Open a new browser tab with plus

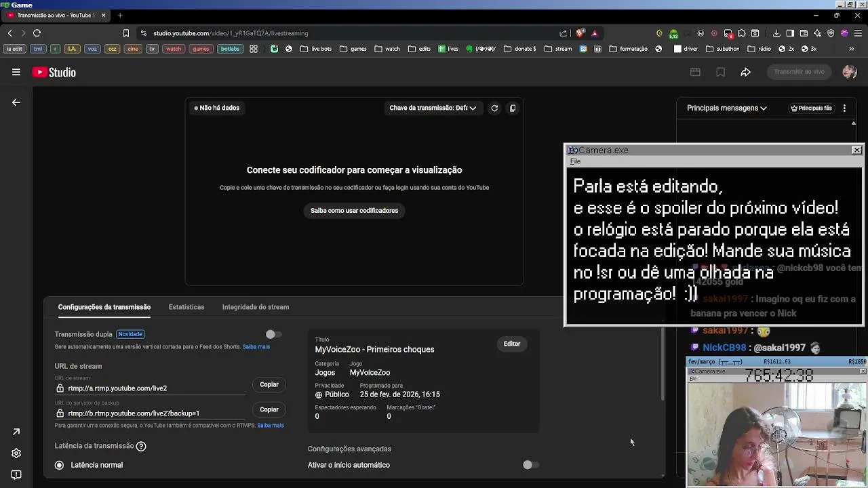pyautogui.click(x=120, y=15)
